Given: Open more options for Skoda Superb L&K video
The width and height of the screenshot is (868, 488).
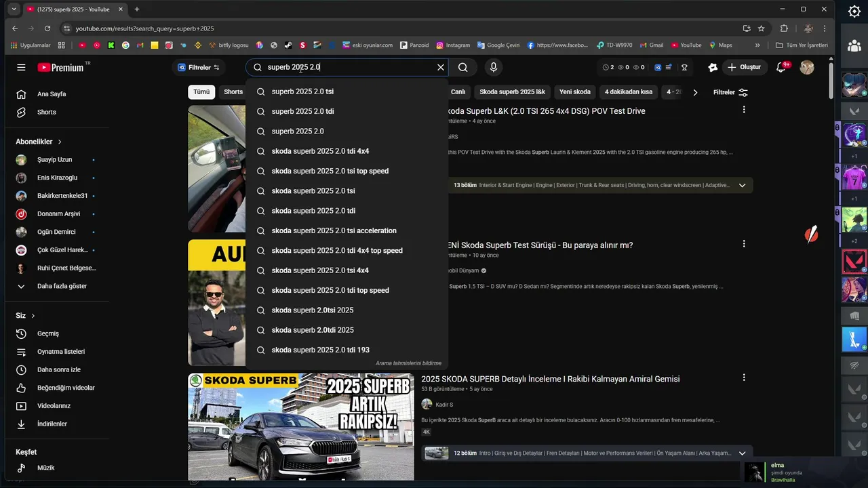Looking at the screenshot, I should tap(744, 110).
